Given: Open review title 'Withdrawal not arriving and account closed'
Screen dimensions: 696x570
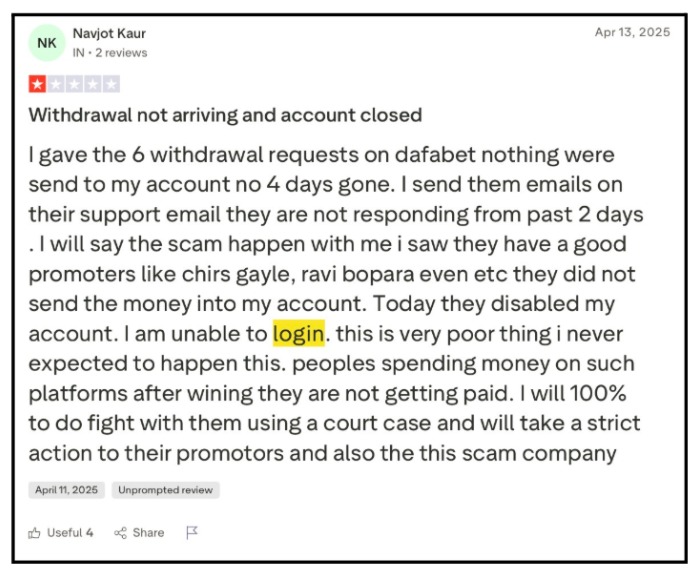Looking at the screenshot, I should coord(225,115).
